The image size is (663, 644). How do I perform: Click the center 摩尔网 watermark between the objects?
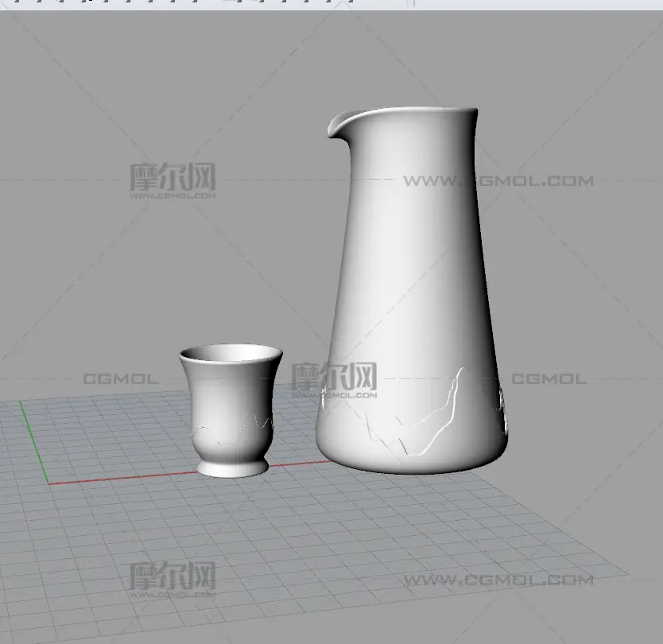pos(334,379)
